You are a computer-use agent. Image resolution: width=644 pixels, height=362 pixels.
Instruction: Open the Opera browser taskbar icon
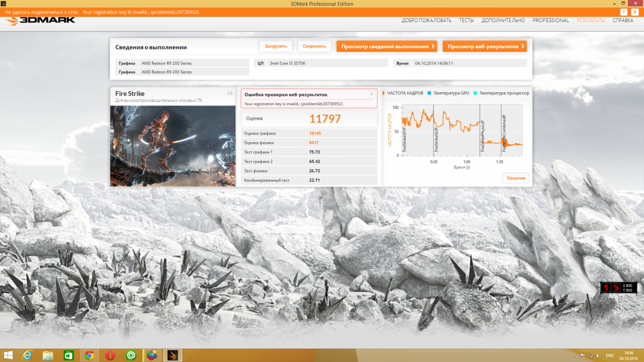click(x=110, y=355)
